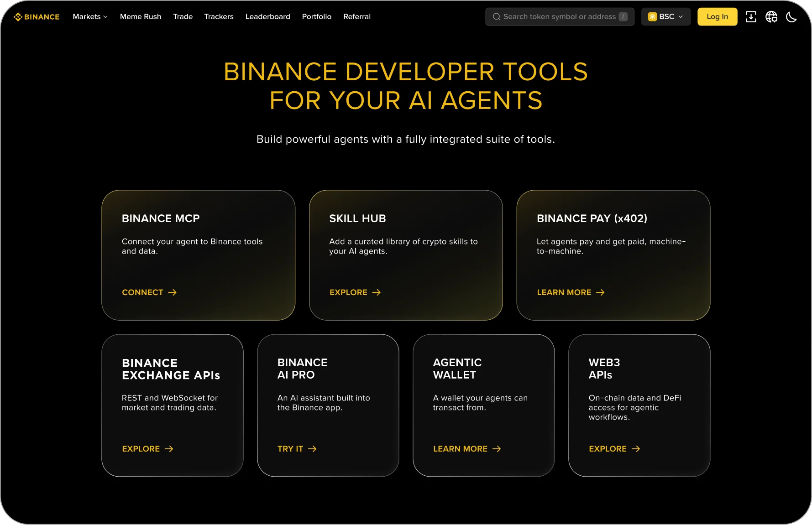Click the arrow beside Agentic Wallet LEARN MORE

click(x=497, y=449)
